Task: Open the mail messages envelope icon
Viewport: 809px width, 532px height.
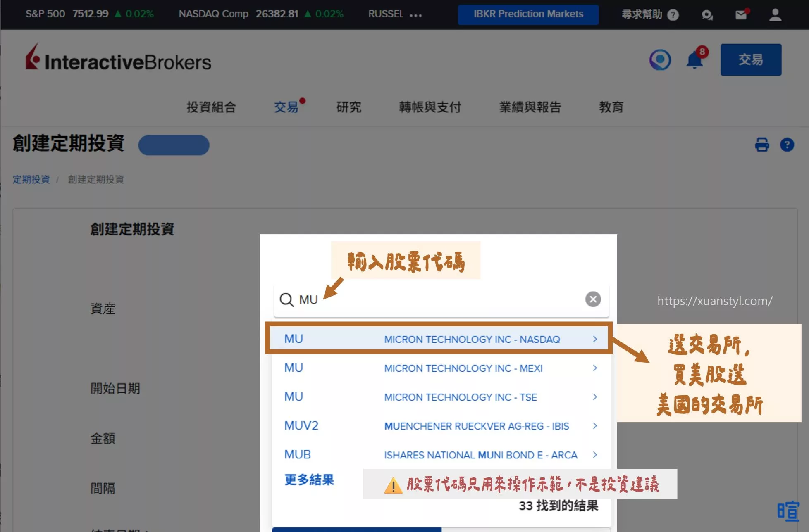Action: 742,14
